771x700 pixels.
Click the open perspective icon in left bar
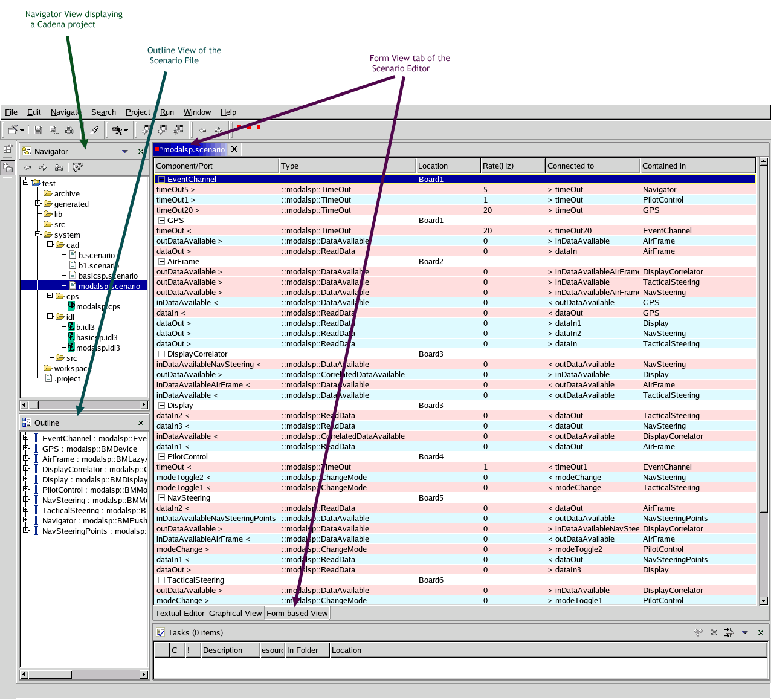tap(8, 149)
